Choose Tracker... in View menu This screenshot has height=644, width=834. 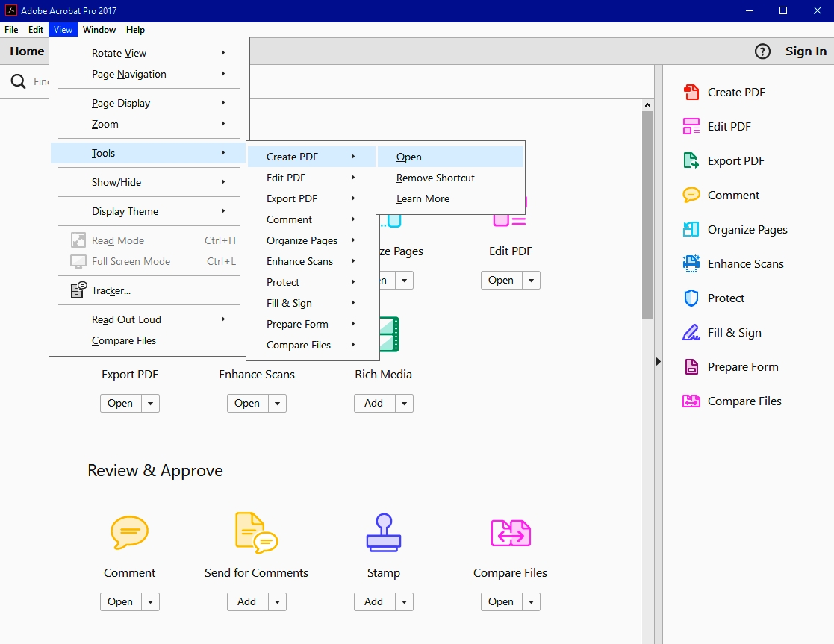click(149, 290)
